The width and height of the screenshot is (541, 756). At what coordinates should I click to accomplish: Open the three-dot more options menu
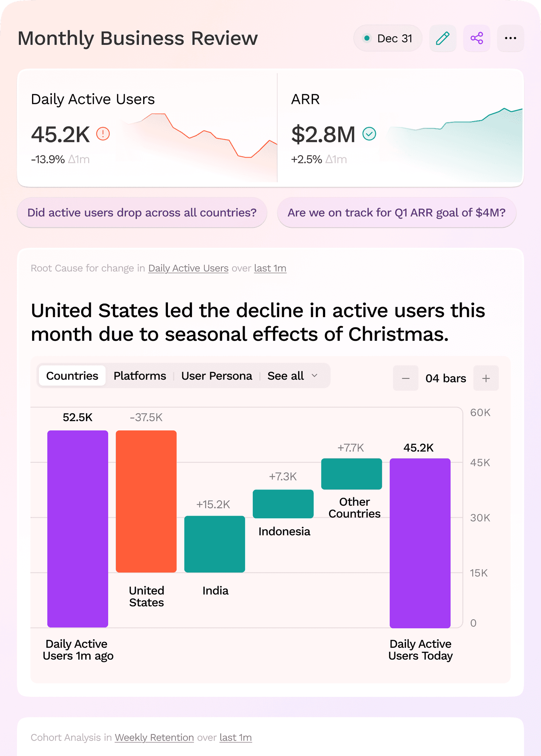510,38
